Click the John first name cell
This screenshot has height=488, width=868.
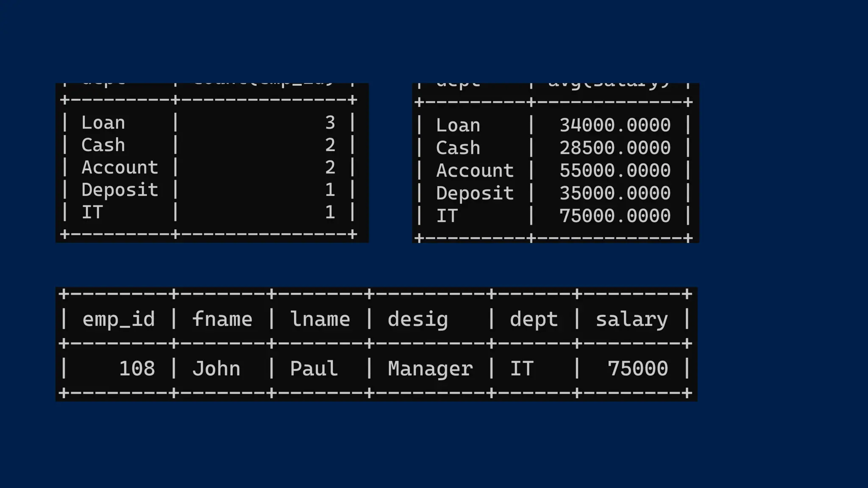[216, 369]
